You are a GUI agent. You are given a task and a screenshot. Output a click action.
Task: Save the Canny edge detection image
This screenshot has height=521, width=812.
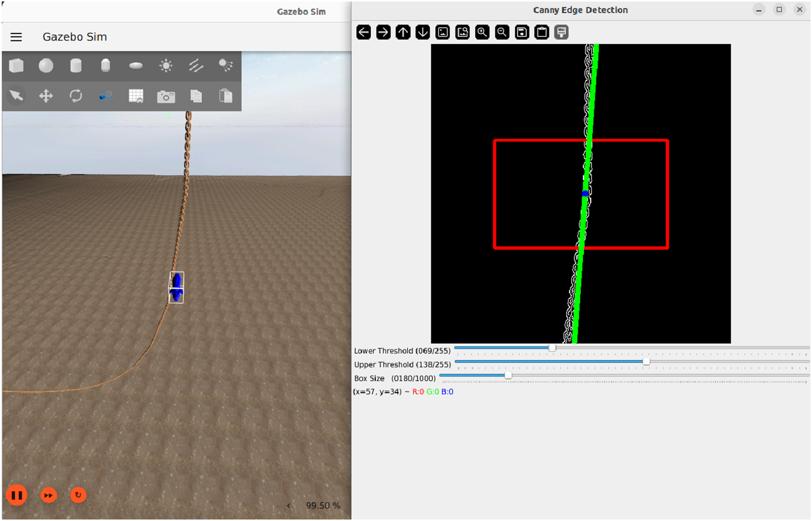[522, 32]
